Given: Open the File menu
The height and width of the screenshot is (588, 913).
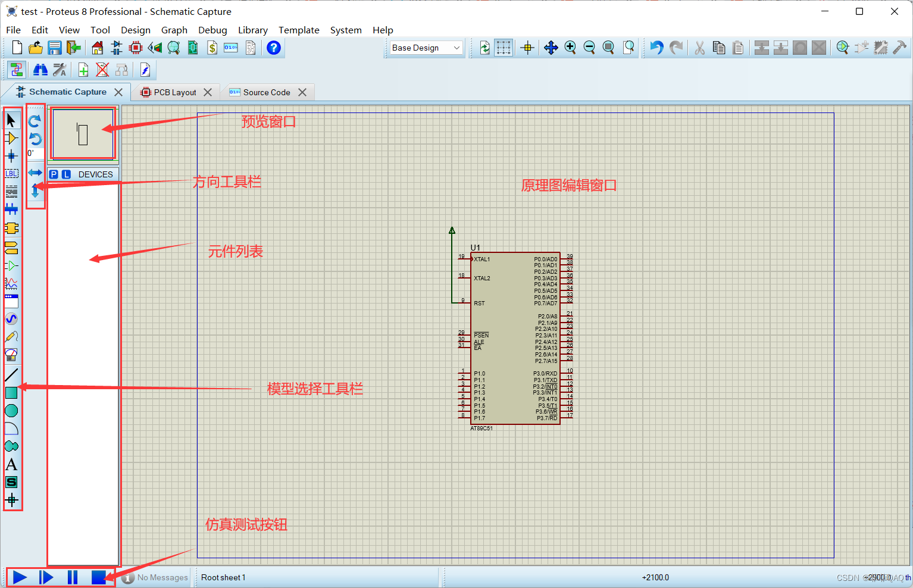Looking at the screenshot, I should pos(13,30).
